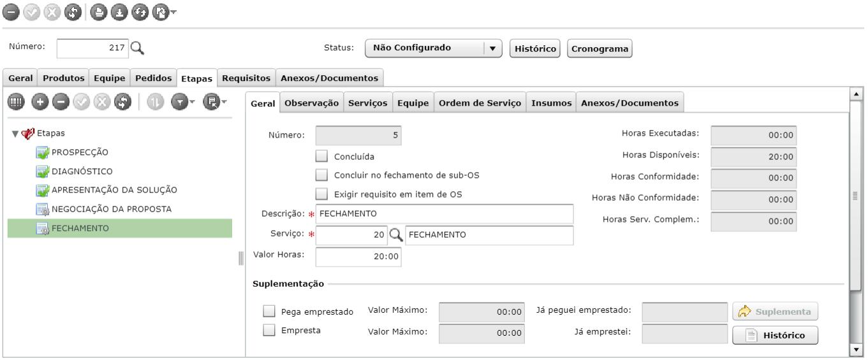
Task: Click the Histórico button in Suplementação
Action: click(776, 335)
